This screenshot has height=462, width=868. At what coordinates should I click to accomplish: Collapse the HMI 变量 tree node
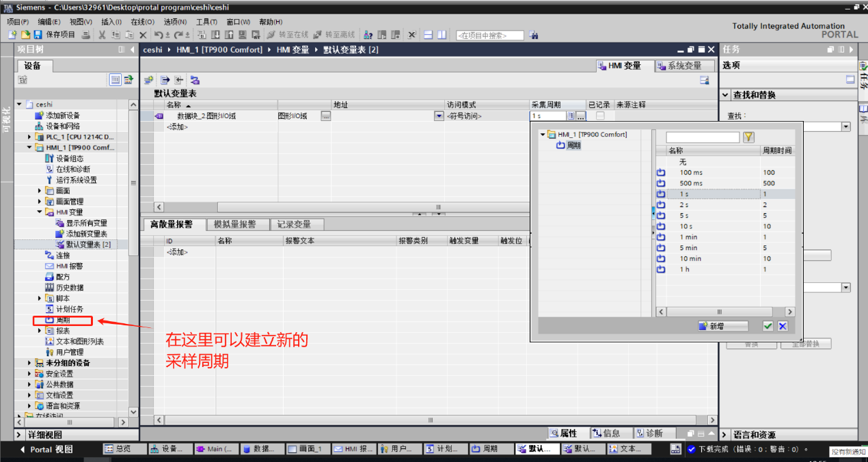(x=40, y=213)
